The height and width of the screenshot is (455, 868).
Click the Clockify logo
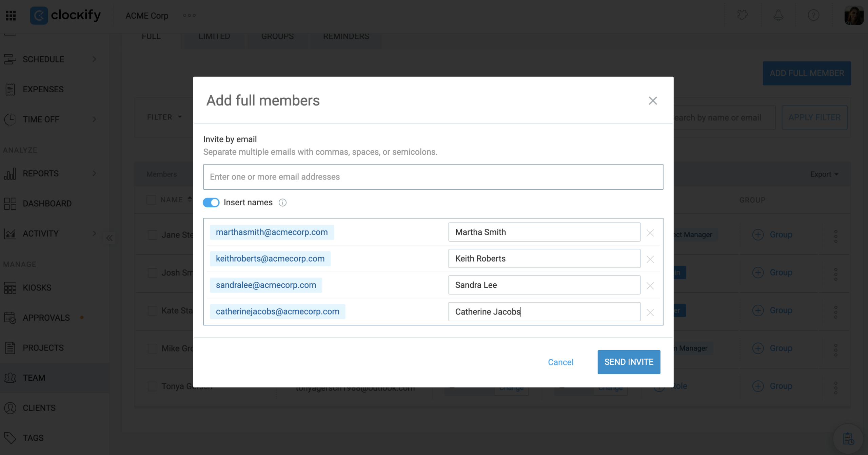click(65, 15)
